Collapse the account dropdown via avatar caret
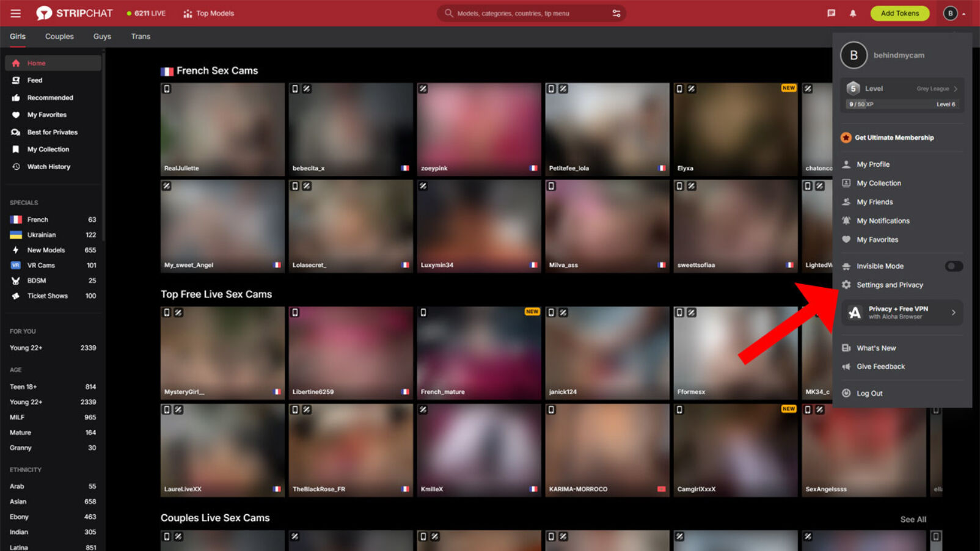The width and height of the screenshot is (980, 551). coord(964,13)
